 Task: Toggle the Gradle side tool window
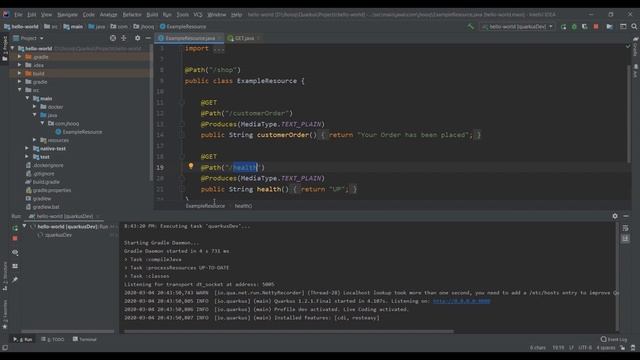[x=636, y=47]
